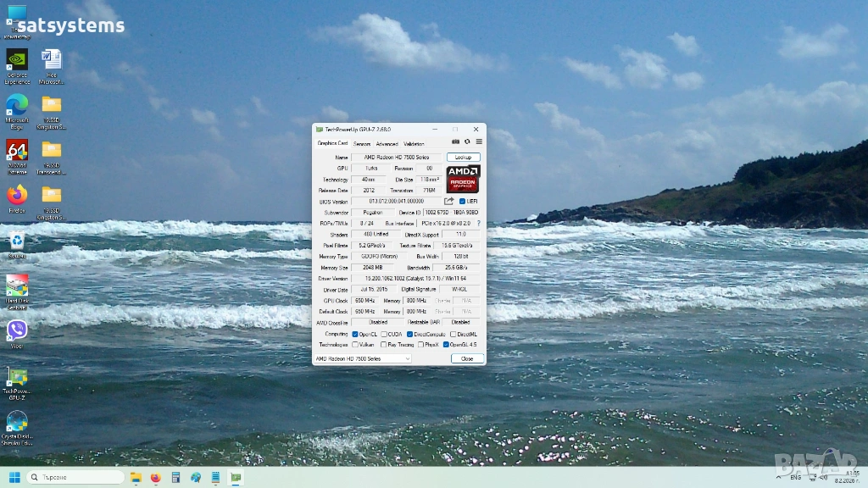
Task: Click the Windows taskbar search box
Action: pyautogui.click(x=76, y=477)
